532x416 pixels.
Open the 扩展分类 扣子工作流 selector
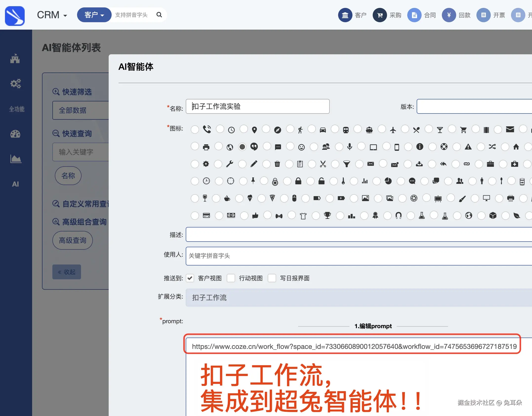(x=358, y=298)
